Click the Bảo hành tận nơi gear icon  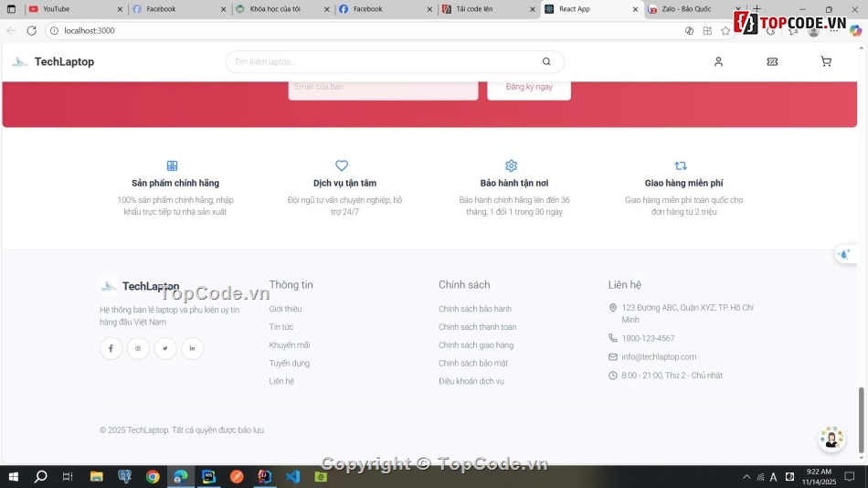(511, 165)
